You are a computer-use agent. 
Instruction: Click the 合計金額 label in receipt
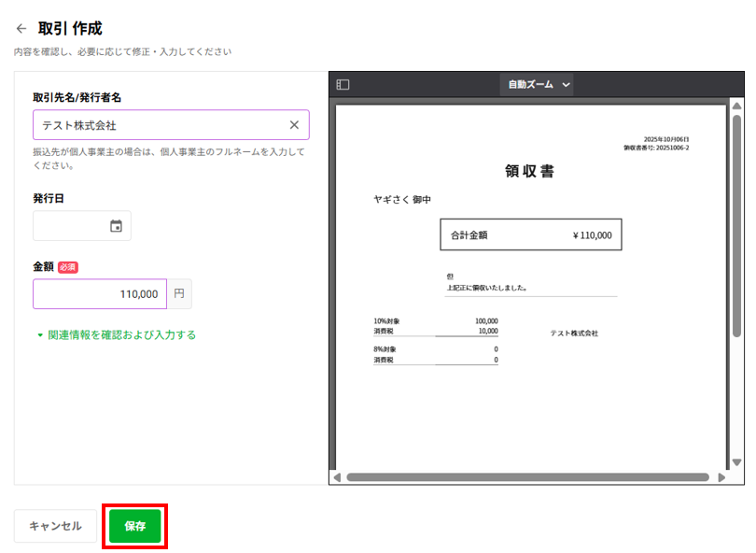[x=469, y=235]
